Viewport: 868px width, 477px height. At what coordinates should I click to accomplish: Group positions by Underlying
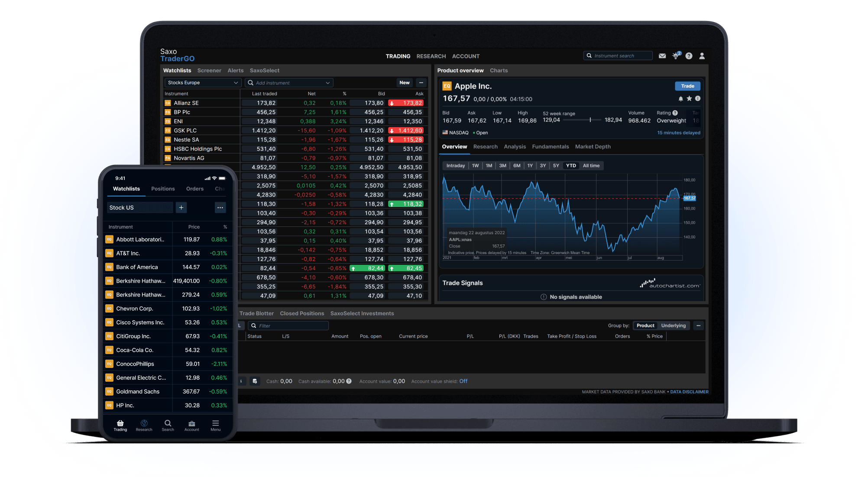point(673,326)
